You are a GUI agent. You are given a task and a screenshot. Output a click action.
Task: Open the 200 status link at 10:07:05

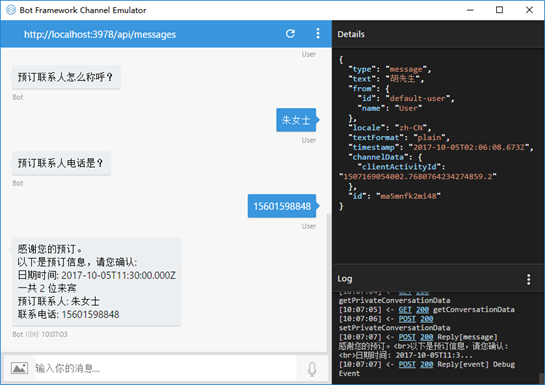422,310
